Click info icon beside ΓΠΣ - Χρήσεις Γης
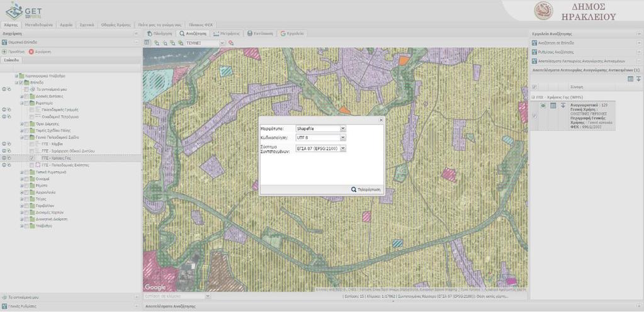 (4, 158)
